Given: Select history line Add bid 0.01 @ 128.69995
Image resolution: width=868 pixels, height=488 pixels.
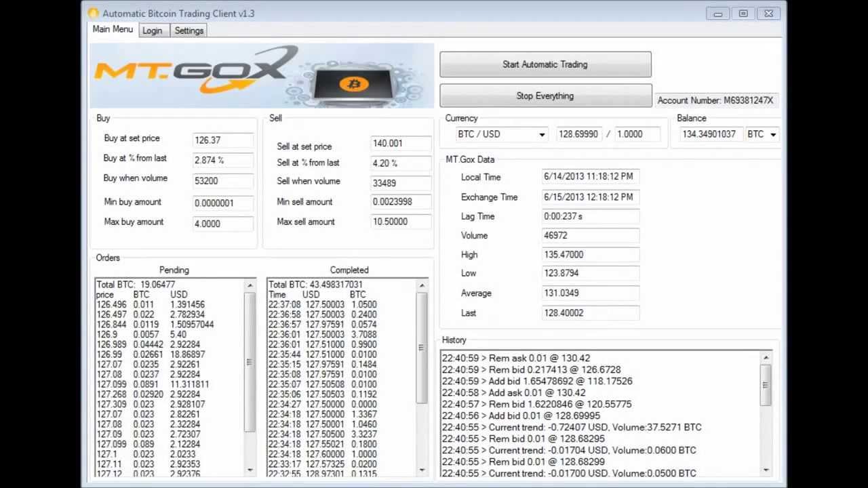Looking at the screenshot, I should pyautogui.click(x=521, y=415).
